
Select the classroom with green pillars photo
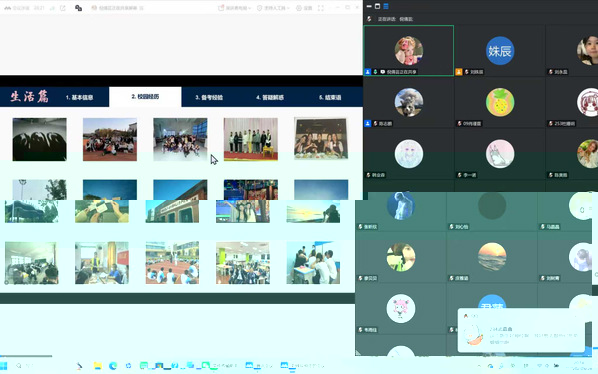[243, 263]
